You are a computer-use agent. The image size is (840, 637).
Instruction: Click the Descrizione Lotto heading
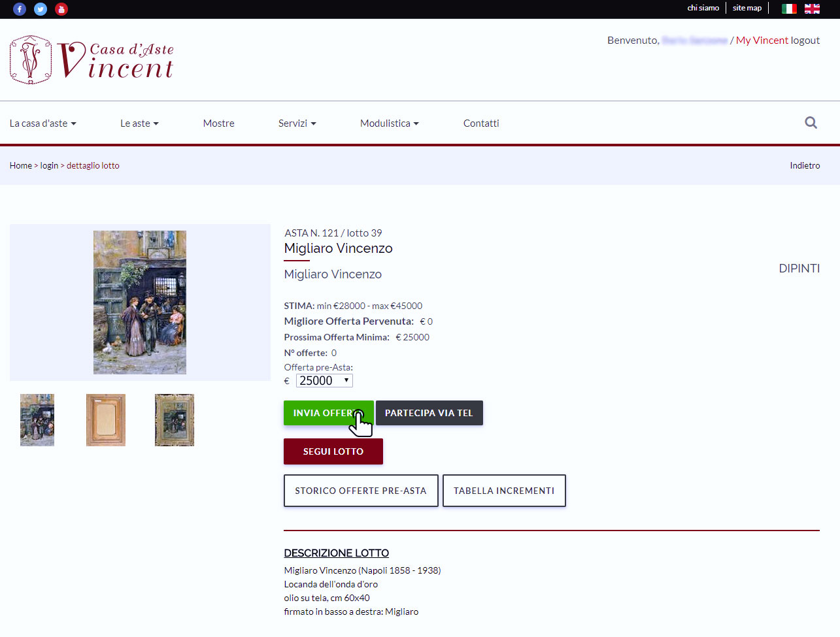pos(337,553)
